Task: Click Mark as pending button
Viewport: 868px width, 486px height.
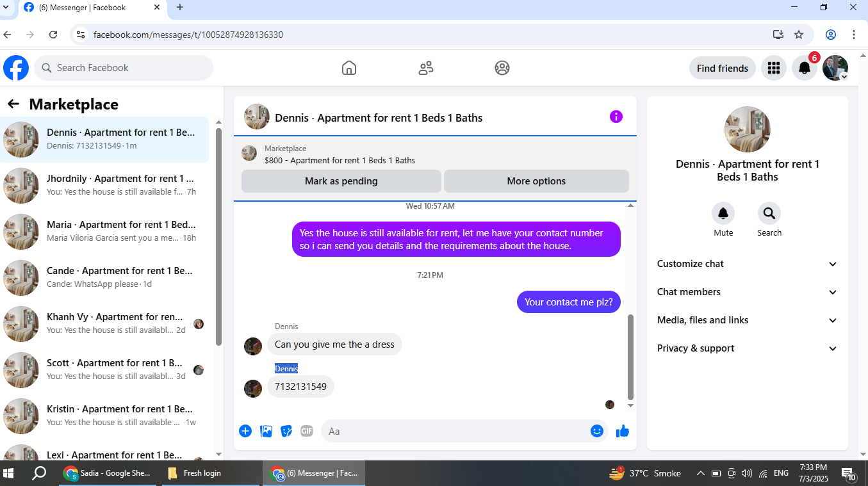Action: pyautogui.click(x=341, y=181)
